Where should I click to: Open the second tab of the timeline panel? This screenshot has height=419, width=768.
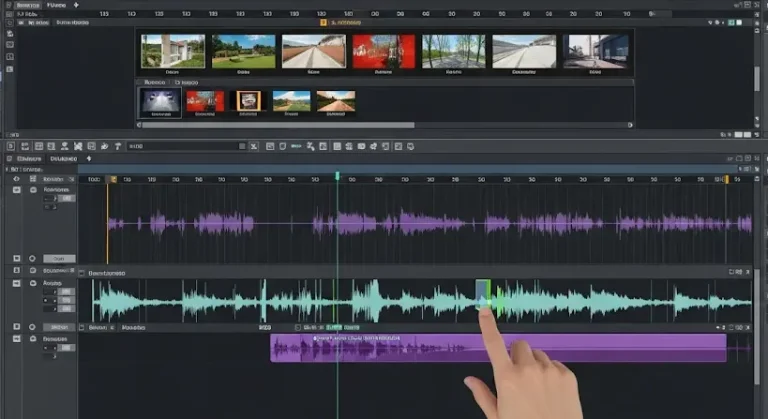[64, 159]
